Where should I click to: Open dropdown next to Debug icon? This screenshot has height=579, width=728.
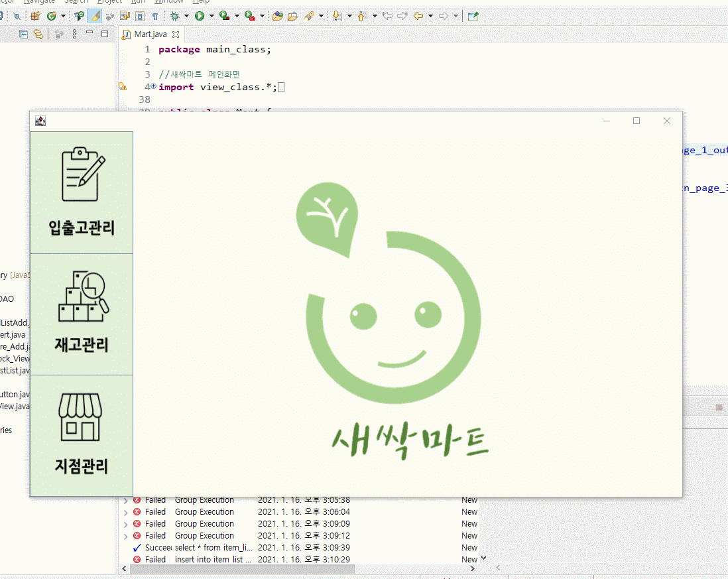(x=186, y=17)
